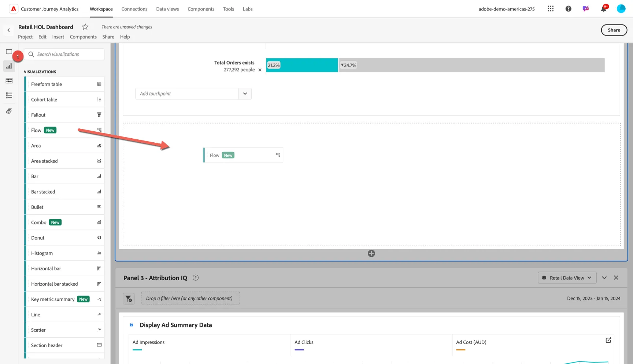Add a visualization with the plus icon
Viewport: 633px width, 364px height.
[x=371, y=254]
